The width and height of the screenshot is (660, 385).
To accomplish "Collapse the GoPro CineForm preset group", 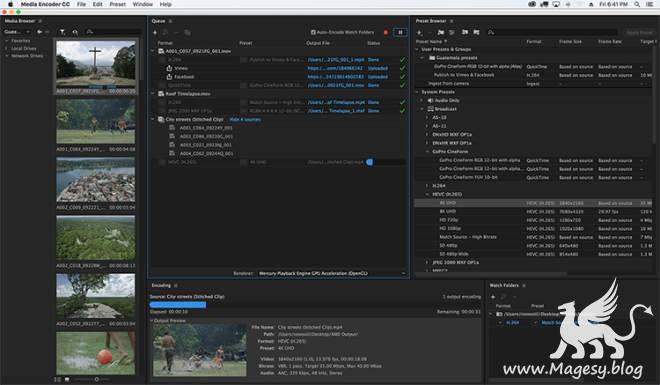I will coord(428,151).
